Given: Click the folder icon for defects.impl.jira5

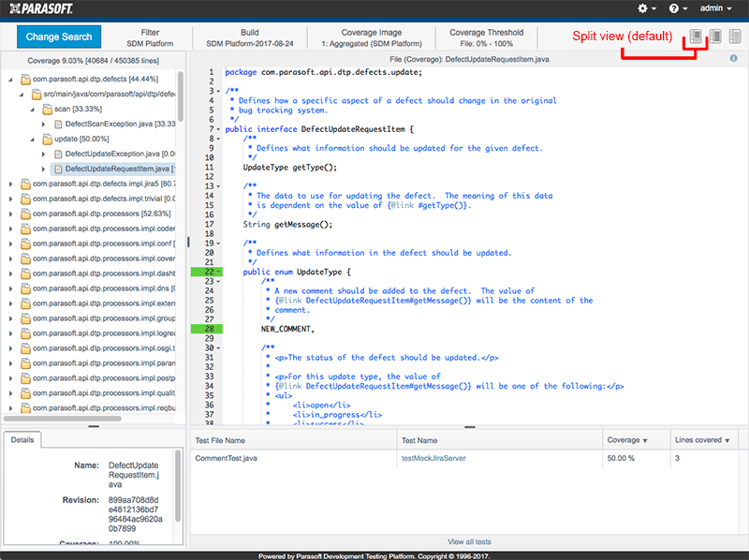Looking at the screenshot, I should tap(25, 184).
